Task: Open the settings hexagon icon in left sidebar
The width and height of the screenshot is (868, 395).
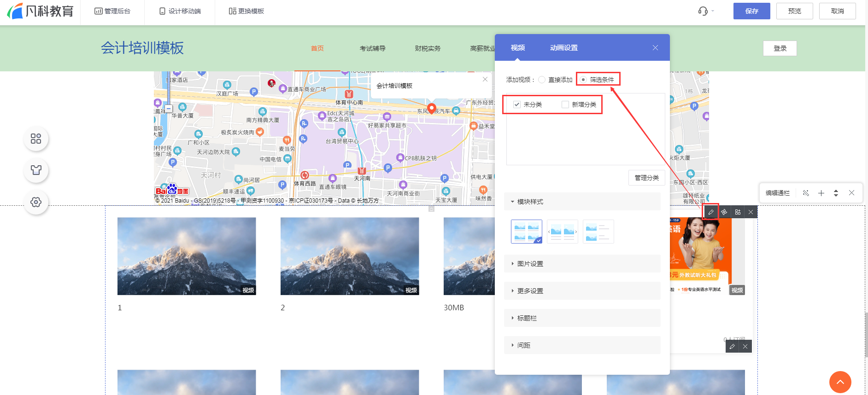Action: tap(36, 202)
